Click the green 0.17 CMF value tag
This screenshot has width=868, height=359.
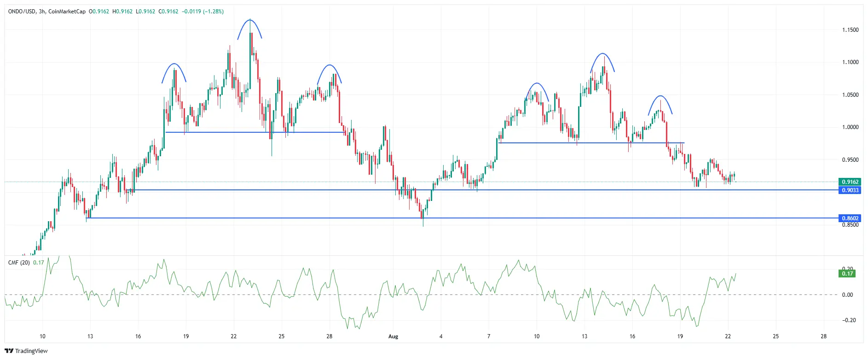tap(847, 274)
